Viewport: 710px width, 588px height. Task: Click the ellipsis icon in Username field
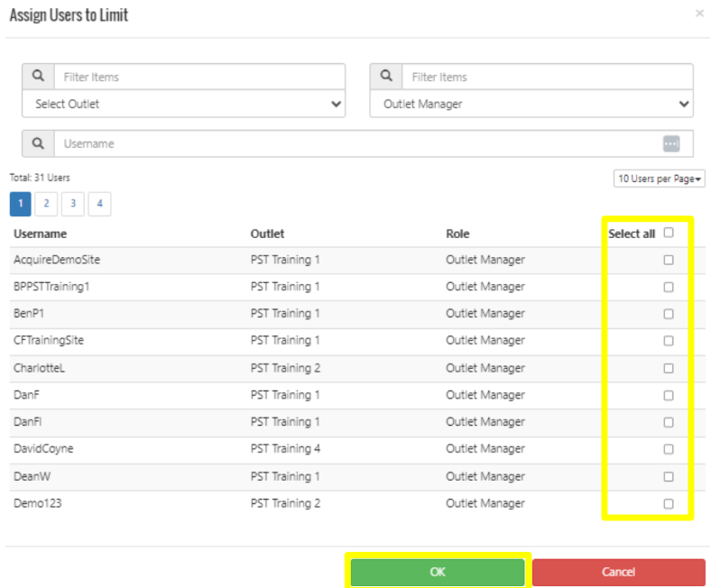670,143
